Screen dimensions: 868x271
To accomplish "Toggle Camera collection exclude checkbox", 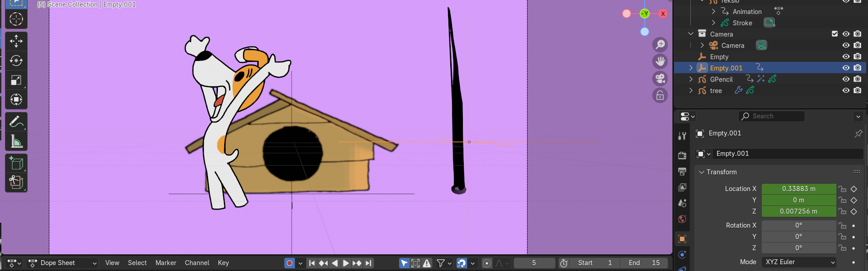I will [x=835, y=34].
